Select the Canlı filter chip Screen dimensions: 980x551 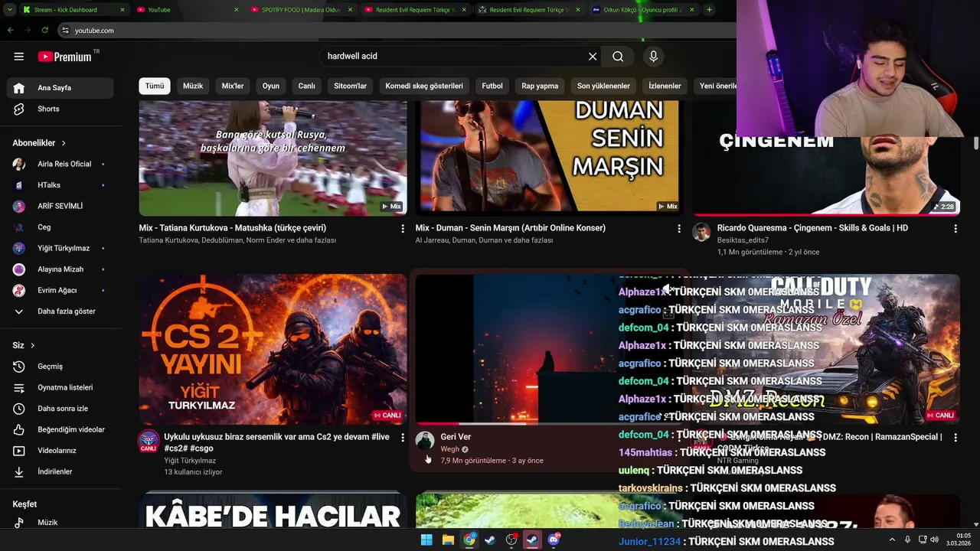coord(307,86)
